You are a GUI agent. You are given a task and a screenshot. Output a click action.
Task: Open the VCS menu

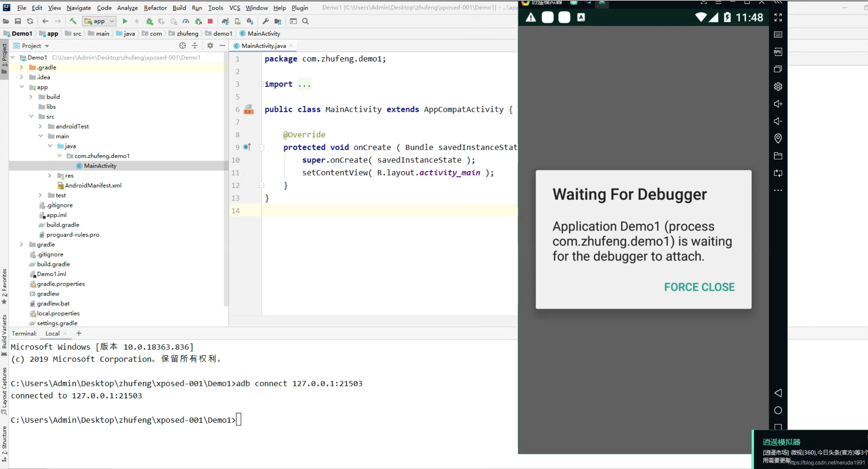pos(234,8)
